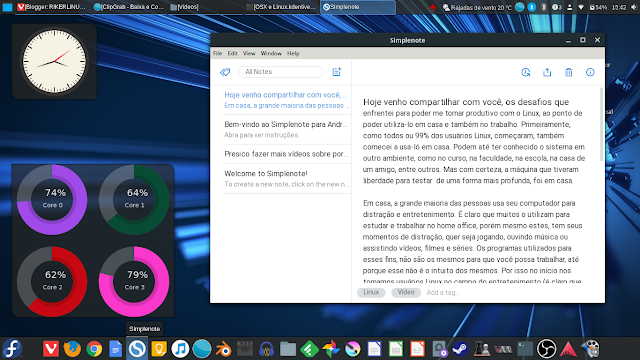This screenshot has width=640, height=360.
Task: Click the Bluetooth tray icon
Action: [x=544, y=7]
